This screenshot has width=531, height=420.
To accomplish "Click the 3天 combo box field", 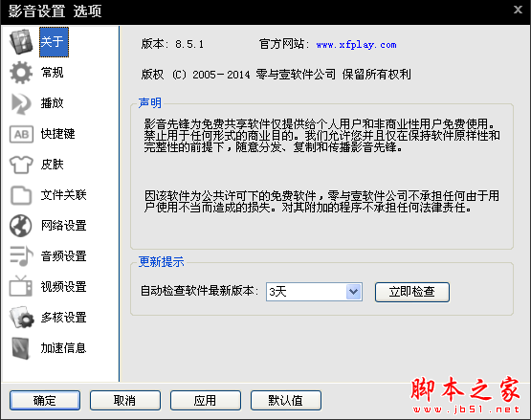I will click(x=314, y=292).
